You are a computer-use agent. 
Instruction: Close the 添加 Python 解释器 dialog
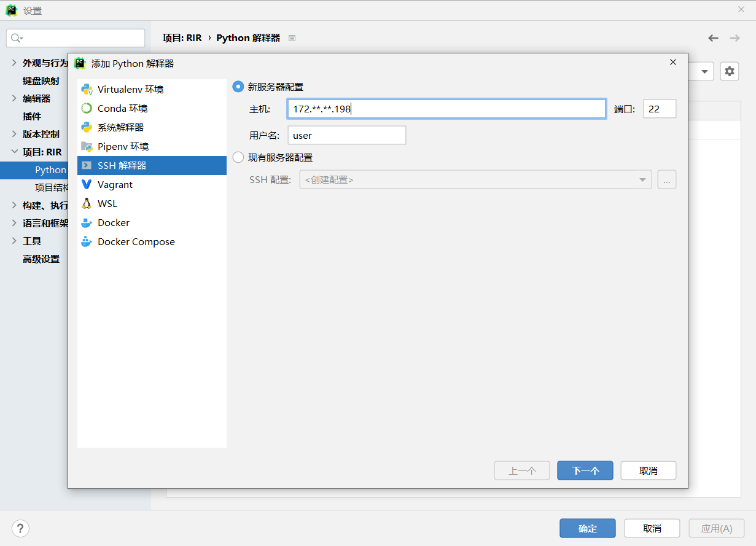[x=673, y=62]
